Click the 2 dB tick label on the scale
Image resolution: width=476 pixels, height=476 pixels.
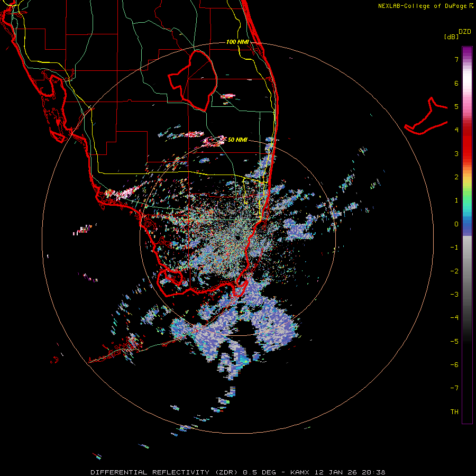[x=456, y=177]
